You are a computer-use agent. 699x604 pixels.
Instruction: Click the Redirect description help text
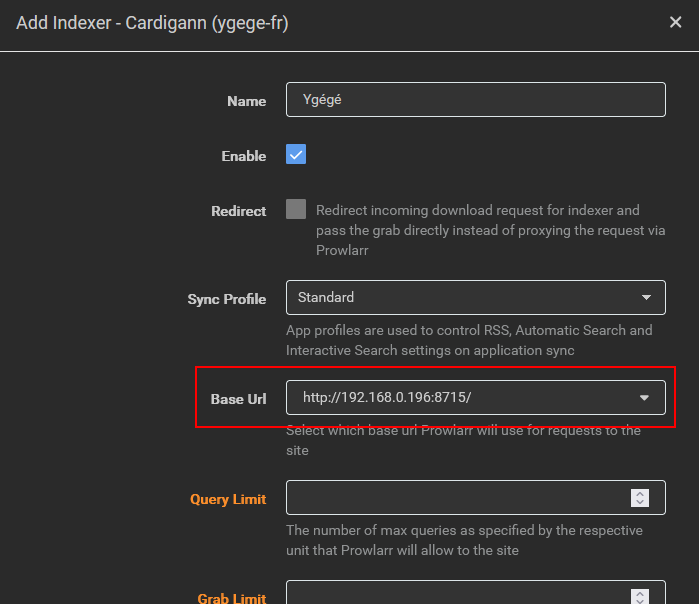tap(477, 230)
